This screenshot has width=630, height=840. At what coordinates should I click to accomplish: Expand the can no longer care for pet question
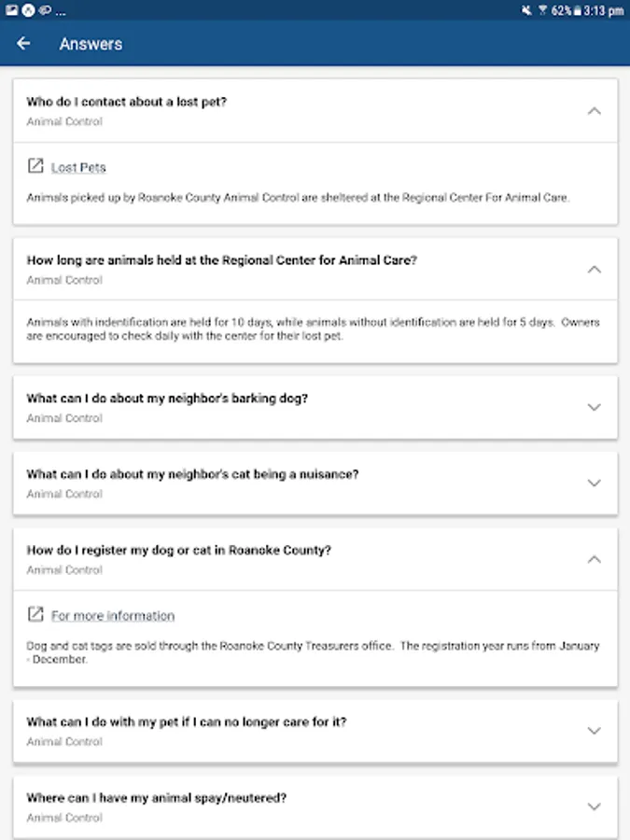594,731
